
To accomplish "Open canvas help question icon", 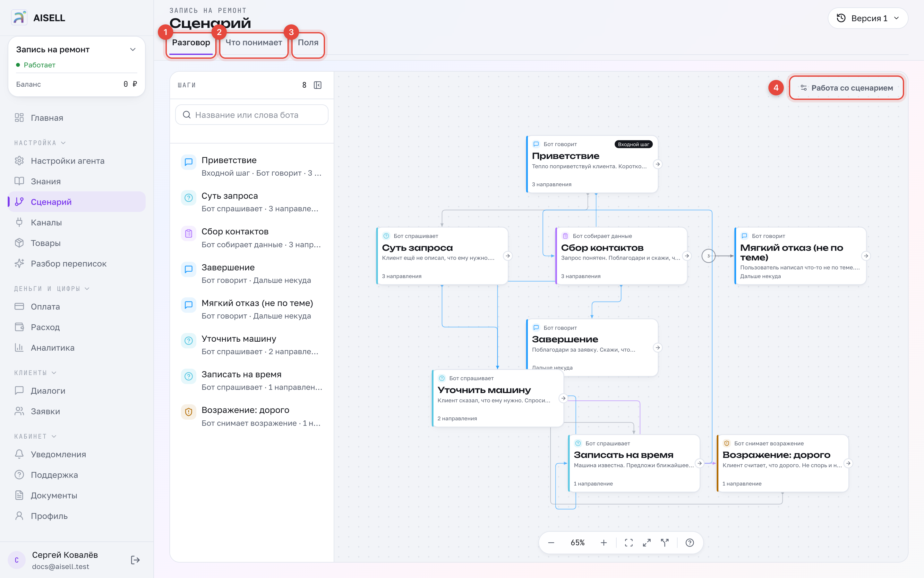I will click(689, 542).
